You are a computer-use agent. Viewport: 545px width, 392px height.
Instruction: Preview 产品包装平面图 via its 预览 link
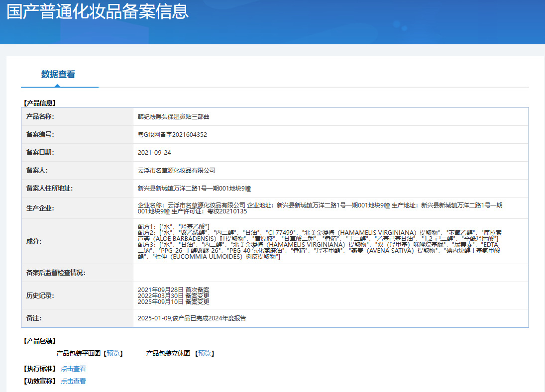coord(113,353)
